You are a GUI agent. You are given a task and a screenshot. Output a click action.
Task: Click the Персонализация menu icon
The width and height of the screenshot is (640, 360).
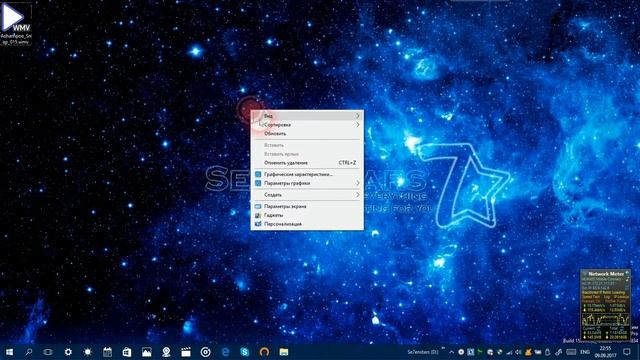[258, 224]
